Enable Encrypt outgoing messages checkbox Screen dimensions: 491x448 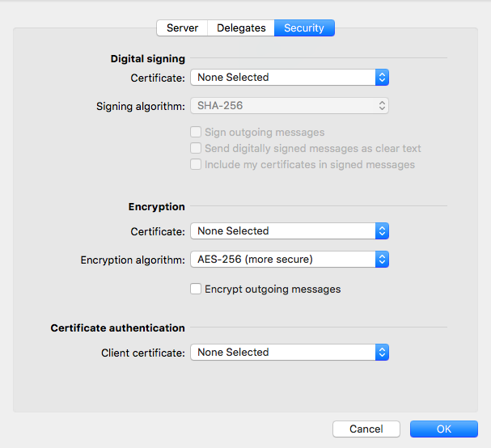point(196,289)
